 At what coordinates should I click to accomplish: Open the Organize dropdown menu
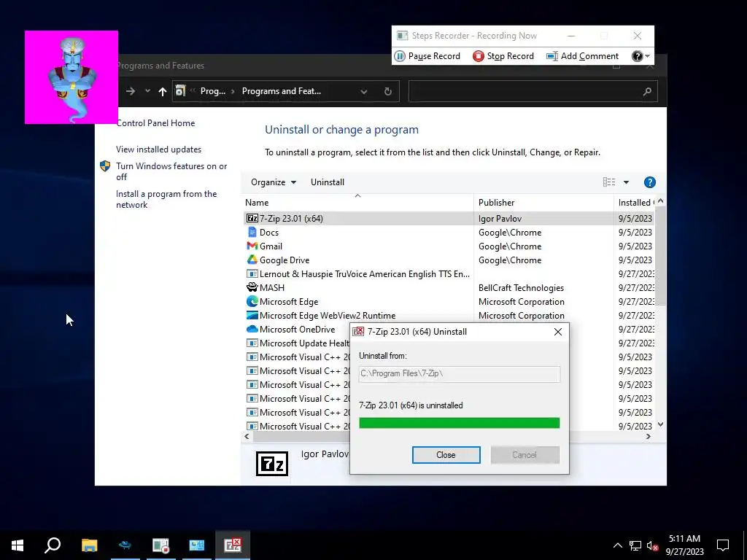click(x=274, y=182)
